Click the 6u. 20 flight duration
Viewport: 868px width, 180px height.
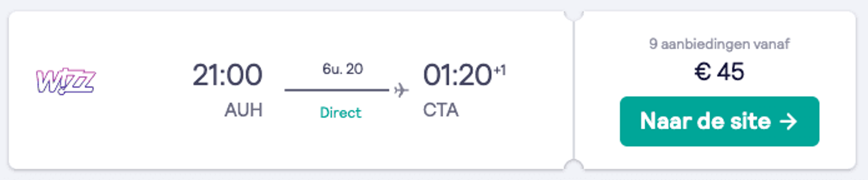[342, 69]
